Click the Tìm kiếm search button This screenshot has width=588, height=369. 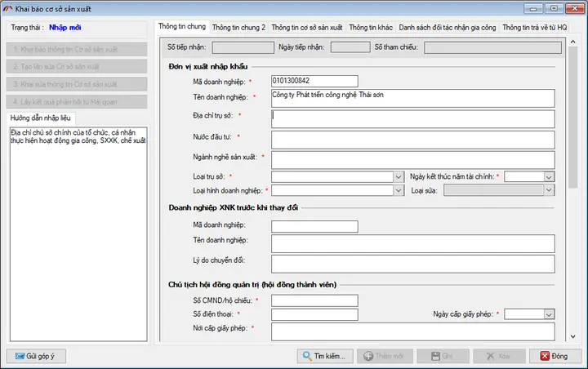(325, 356)
